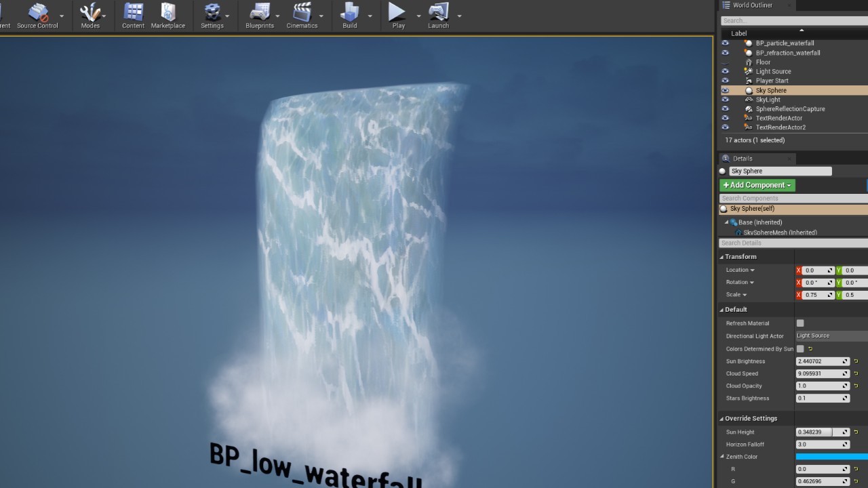Toggle Colors Determined By Sun checkbox

[x=800, y=349]
